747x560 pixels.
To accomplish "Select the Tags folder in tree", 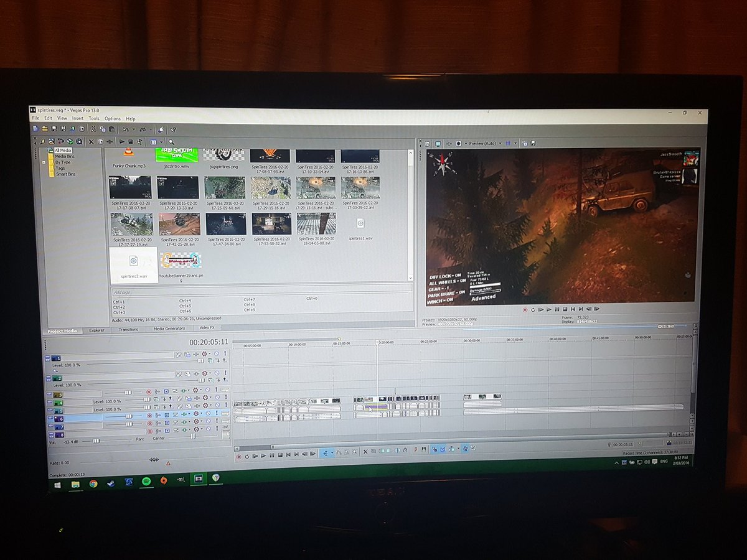I will point(60,168).
